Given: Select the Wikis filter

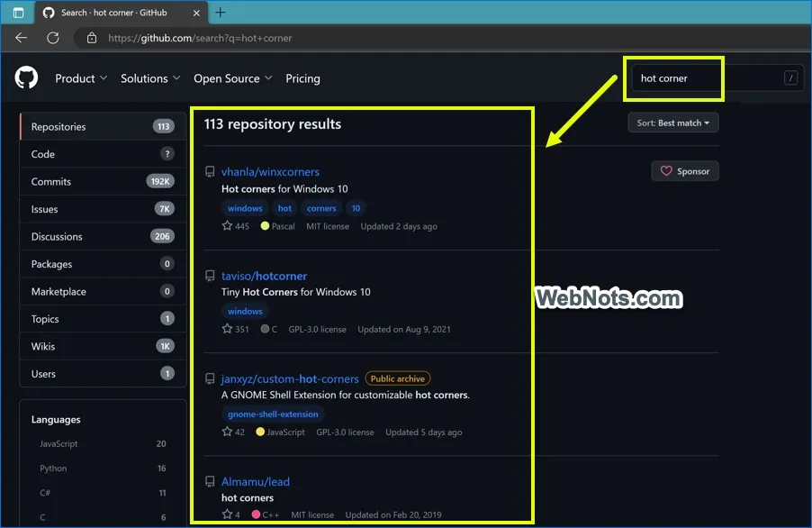Looking at the screenshot, I should 103,346.
